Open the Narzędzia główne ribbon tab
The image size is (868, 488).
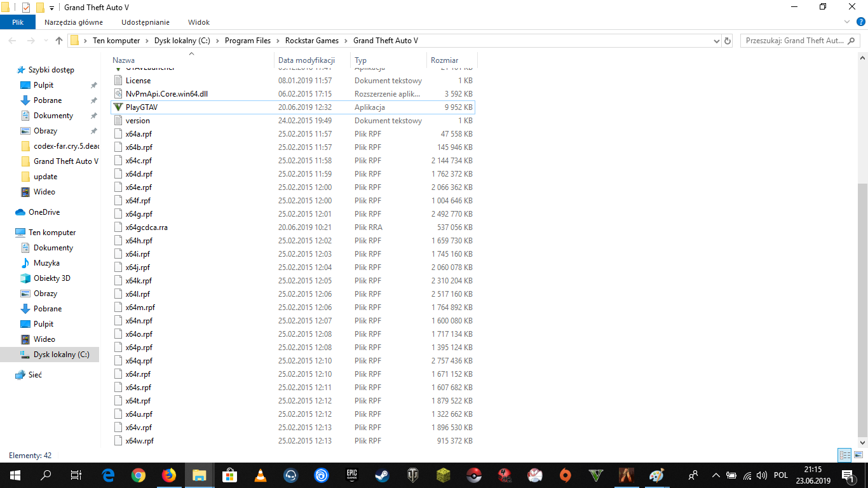[x=74, y=22]
